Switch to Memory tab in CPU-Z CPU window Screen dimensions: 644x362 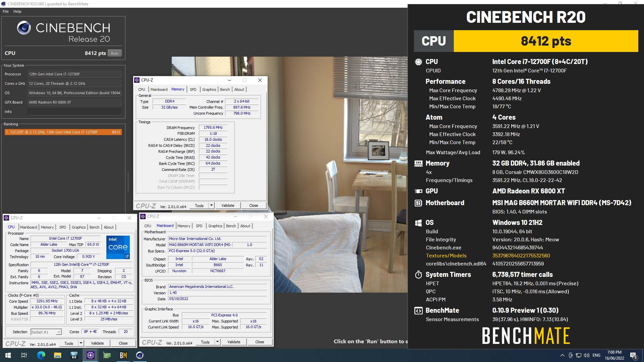pyautogui.click(x=47, y=227)
